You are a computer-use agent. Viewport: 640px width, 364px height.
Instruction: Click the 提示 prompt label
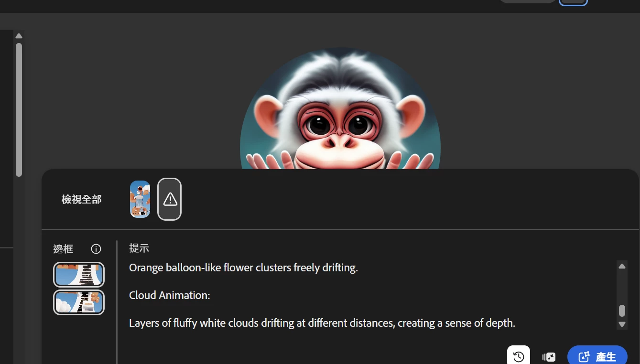[139, 248]
